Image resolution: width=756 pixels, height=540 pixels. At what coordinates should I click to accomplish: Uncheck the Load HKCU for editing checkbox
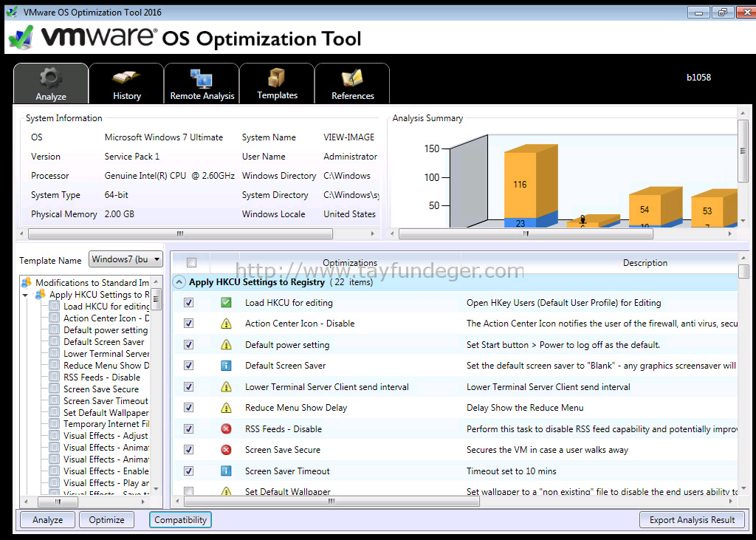188,303
